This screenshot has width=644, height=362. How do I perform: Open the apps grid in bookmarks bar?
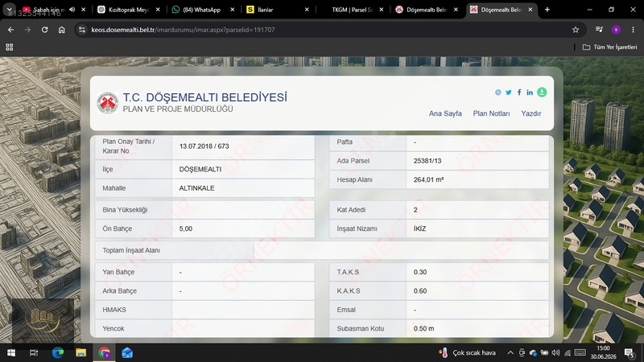point(10,47)
